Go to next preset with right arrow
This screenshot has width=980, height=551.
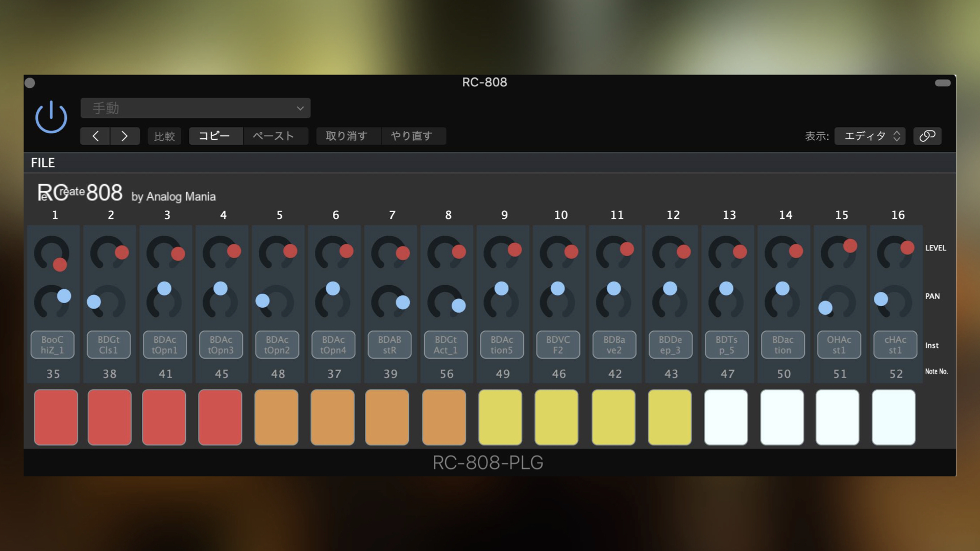[125, 136]
